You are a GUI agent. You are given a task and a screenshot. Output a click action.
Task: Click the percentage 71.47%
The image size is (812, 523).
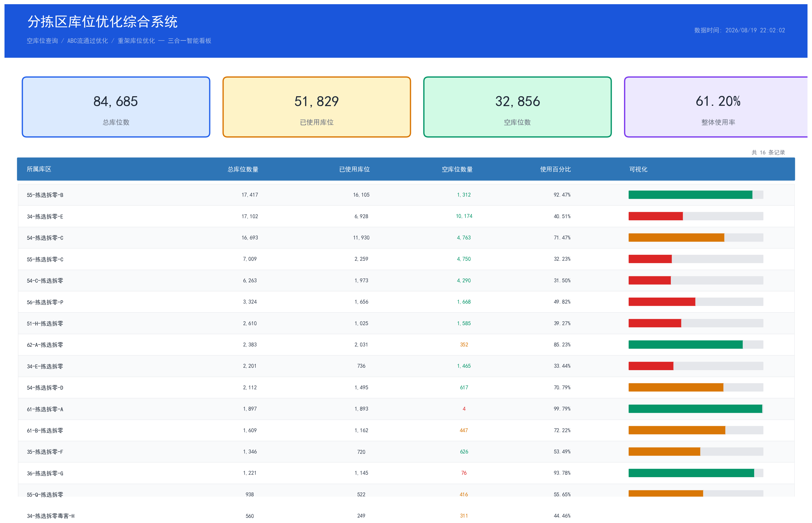click(x=562, y=237)
